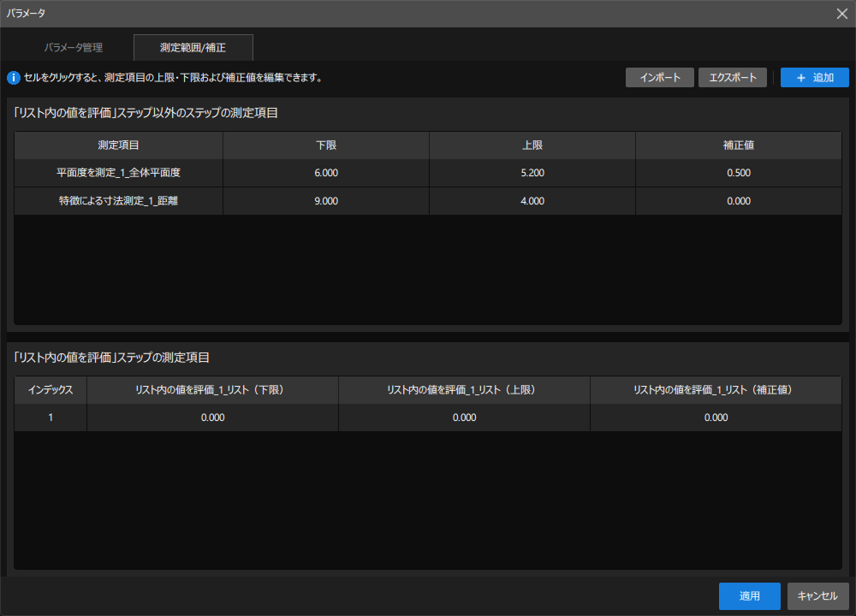Select index cell 1 in the list table

(x=51, y=418)
